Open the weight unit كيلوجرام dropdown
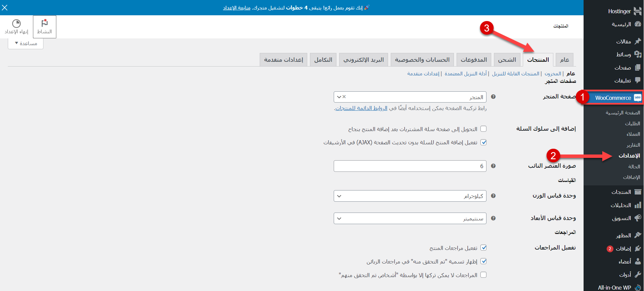 [410, 196]
